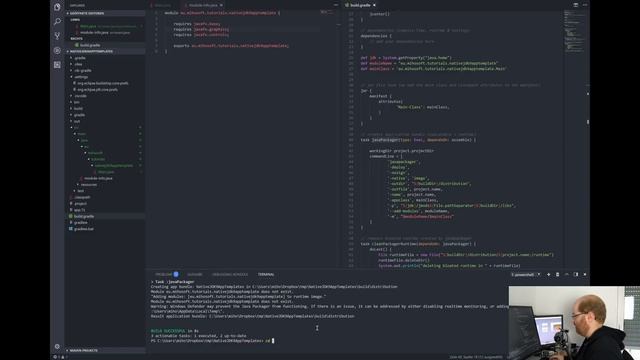The width and height of the screenshot is (640, 360).
Task: Select the .project file
Action: point(80,203)
